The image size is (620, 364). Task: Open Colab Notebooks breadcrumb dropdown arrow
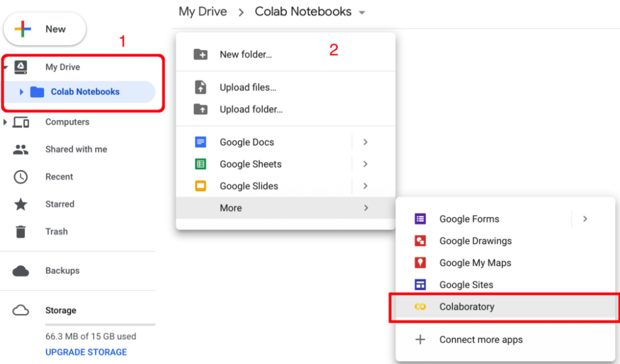click(362, 13)
